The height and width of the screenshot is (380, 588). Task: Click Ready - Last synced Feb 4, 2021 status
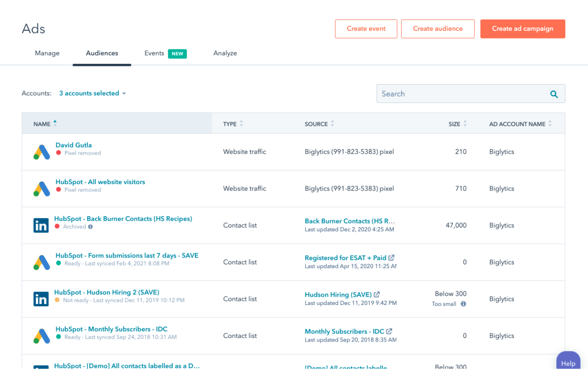(x=117, y=263)
